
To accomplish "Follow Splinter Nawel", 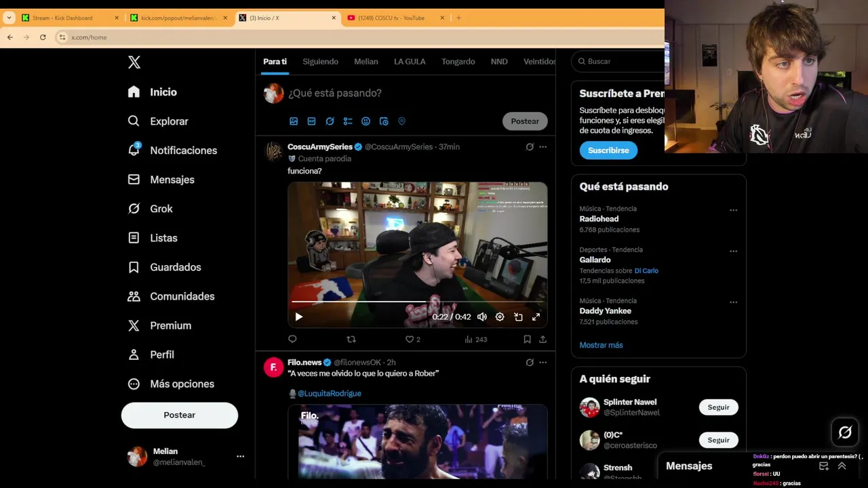I will [x=718, y=407].
